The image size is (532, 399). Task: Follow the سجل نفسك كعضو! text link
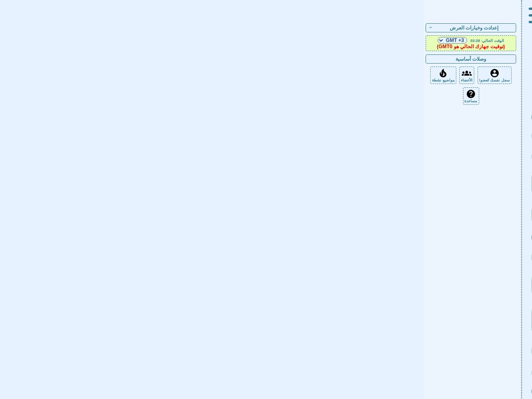coord(494,80)
